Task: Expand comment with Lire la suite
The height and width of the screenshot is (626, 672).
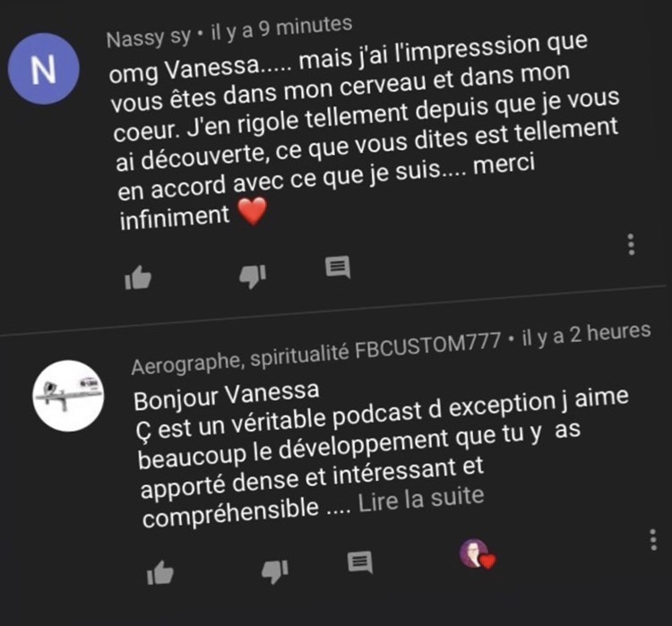Action: [421, 500]
